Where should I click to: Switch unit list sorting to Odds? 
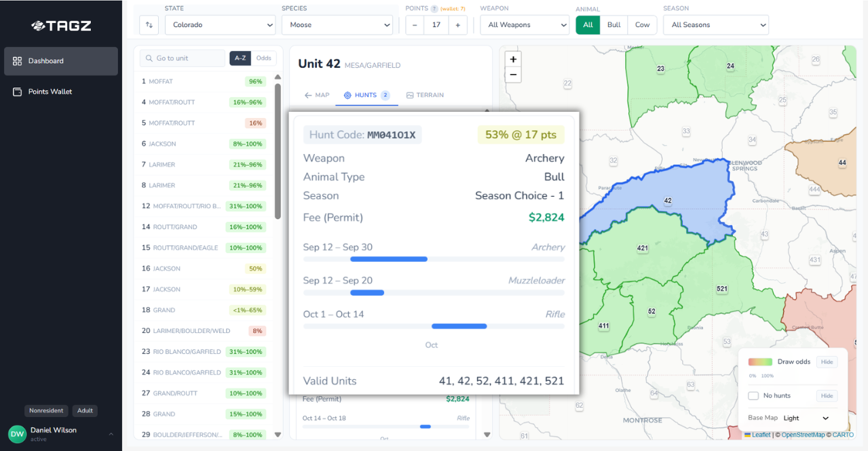coord(263,58)
